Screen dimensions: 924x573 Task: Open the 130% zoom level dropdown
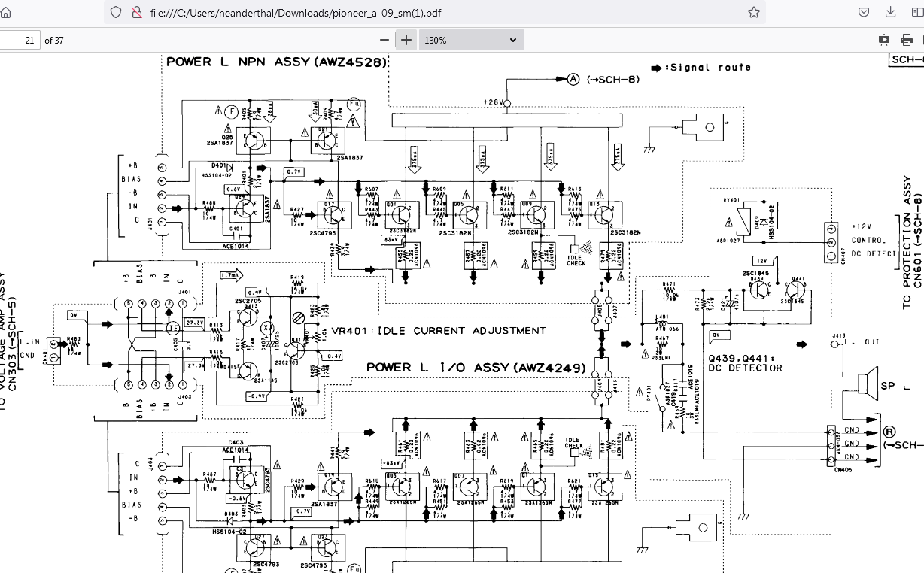click(x=471, y=40)
